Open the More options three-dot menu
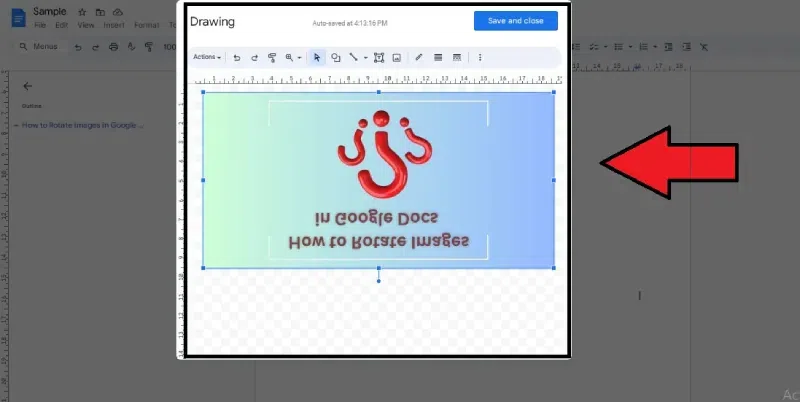Viewport: 800px width, 402px height. (480, 58)
